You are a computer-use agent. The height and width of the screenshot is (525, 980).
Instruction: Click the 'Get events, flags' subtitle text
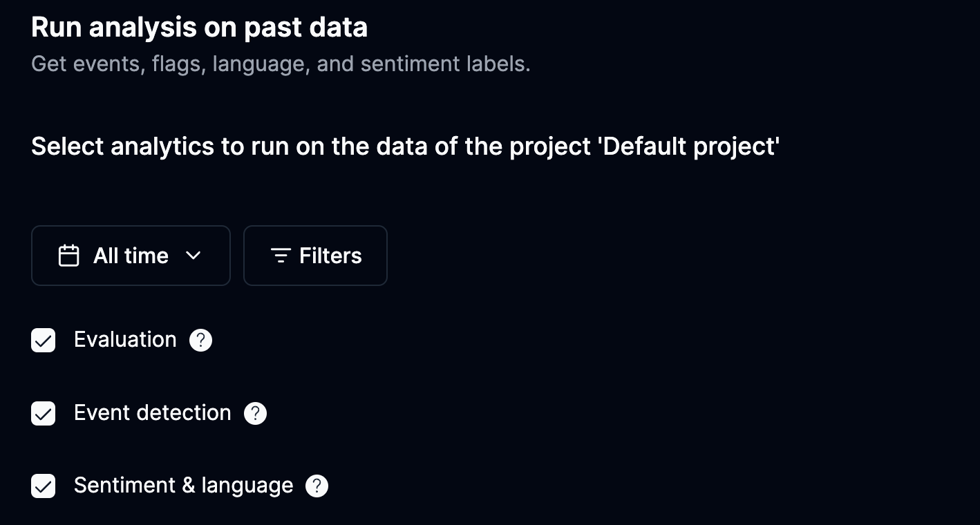click(x=281, y=64)
